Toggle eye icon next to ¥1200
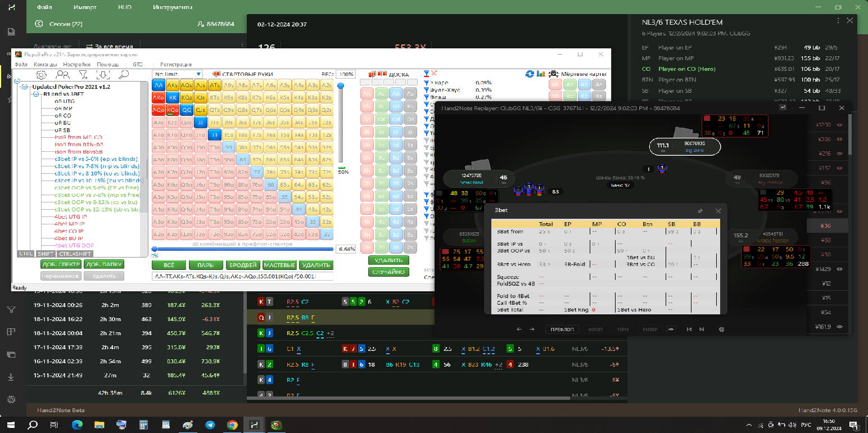Screen dimensions: 868x433 839,124
